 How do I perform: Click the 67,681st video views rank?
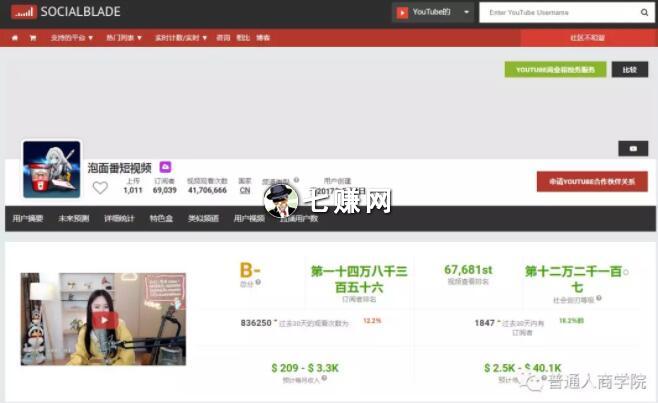point(468,270)
